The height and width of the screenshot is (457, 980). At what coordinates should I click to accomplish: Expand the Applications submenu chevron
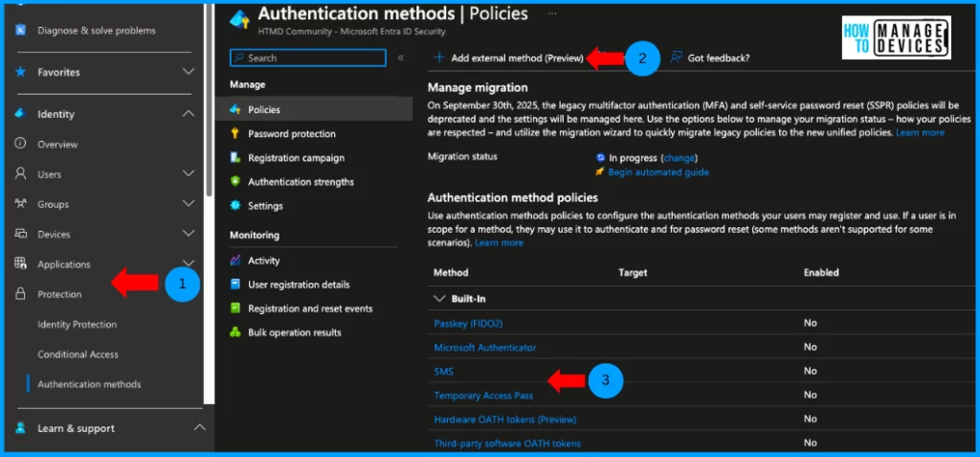(x=189, y=263)
